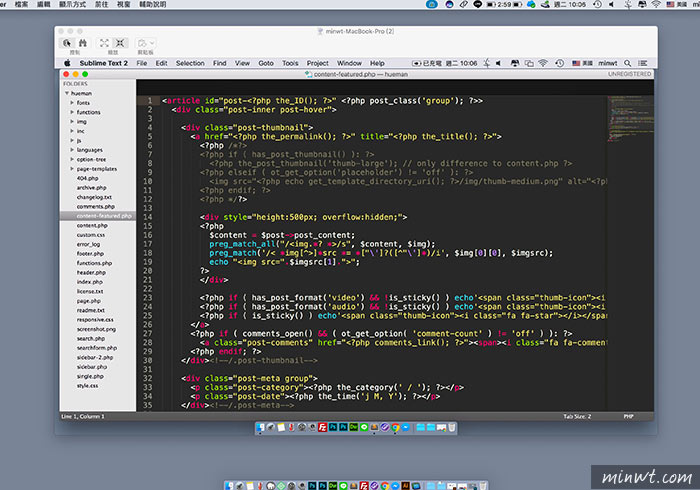Open Finder in the remote dock
Viewport: 700px width, 490px height.
tap(260, 428)
